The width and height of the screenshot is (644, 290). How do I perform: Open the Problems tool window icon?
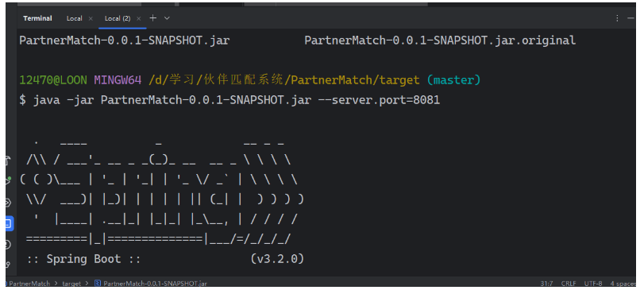7,245
